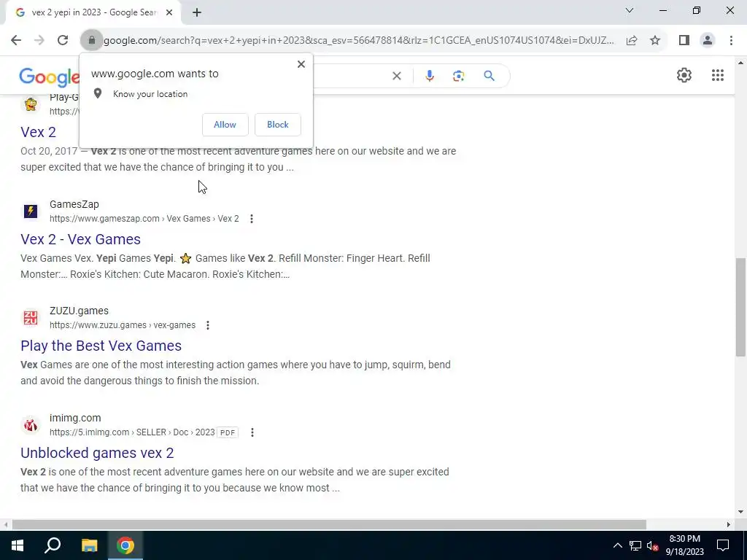The width and height of the screenshot is (747, 560).
Task: Bookmark this page with the star
Action: [x=655, y=40]
